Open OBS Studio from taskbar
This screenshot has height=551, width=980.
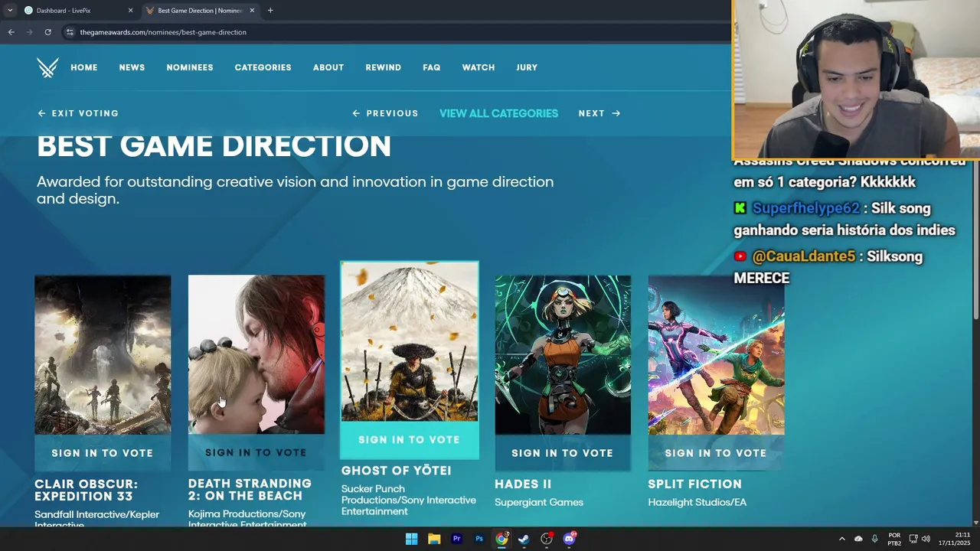pyautogui.click(x=547, y=539)
